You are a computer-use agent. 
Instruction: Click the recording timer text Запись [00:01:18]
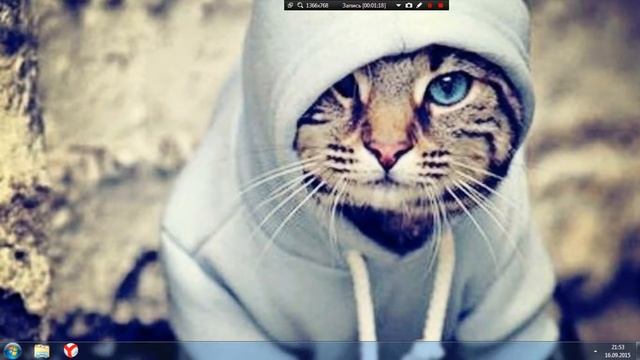pos(364,5)
